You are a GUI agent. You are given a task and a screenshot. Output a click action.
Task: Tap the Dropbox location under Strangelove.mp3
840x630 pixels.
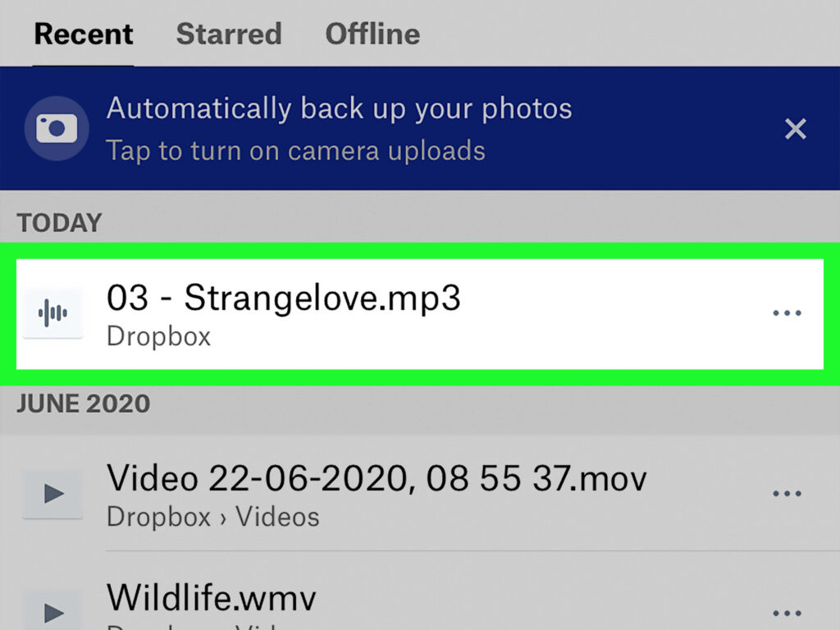coord(158,336)
